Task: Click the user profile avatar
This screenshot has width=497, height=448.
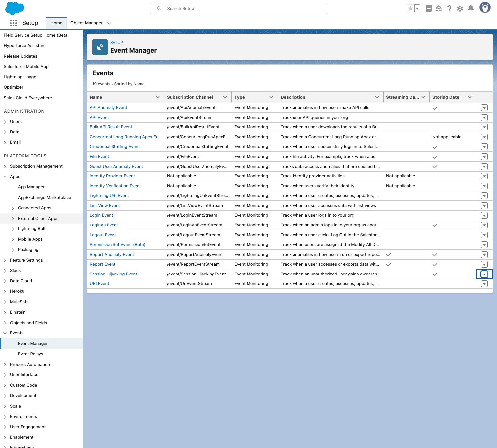Action: pyautogui.click(x=485, y=8)
